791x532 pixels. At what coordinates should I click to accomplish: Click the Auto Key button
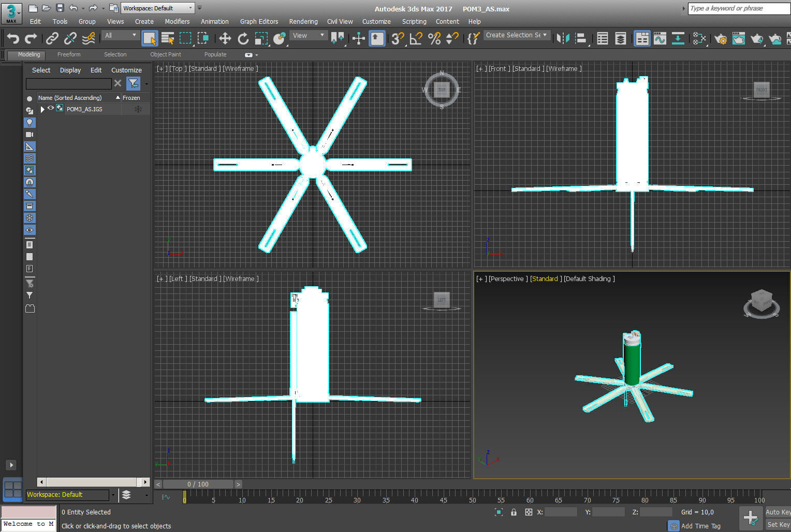click(x=778, y=512)
